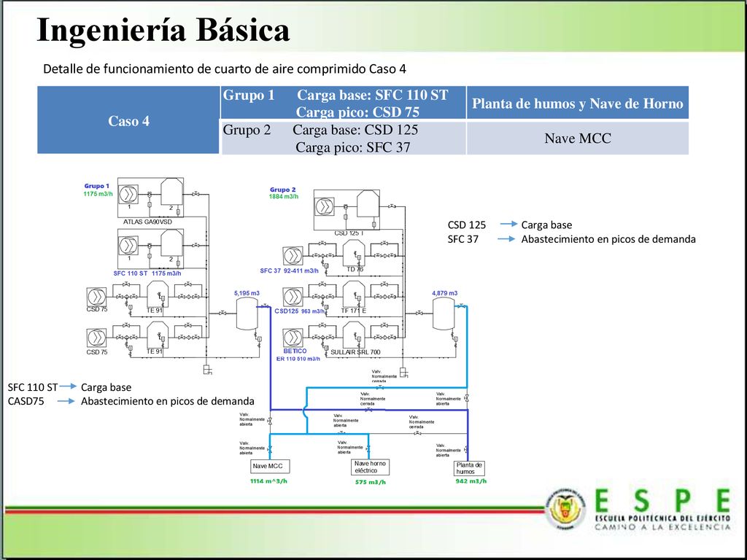Click the 'ER 110 510 m3/h' label
The width and height of the screenshot is (747, 560).
298,359
